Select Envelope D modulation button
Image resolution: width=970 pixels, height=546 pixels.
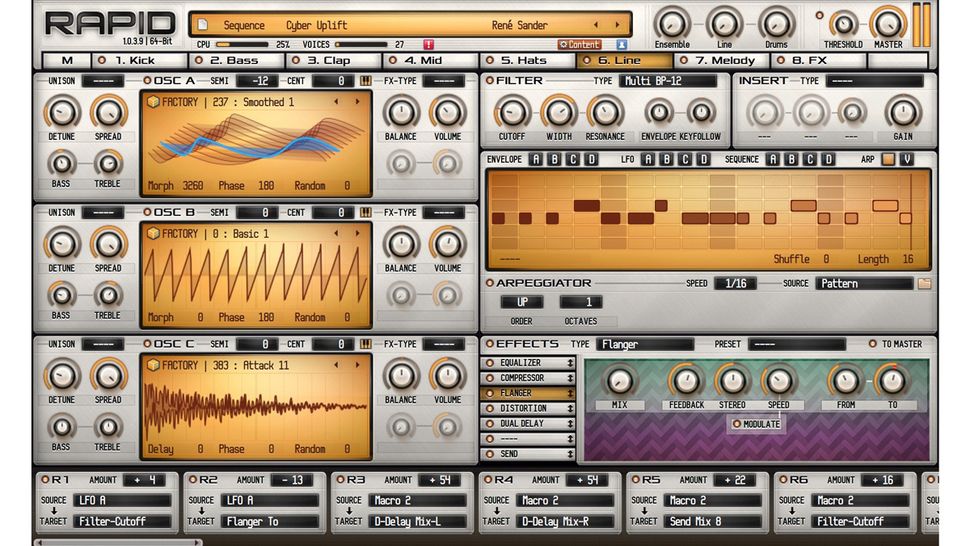591,160
